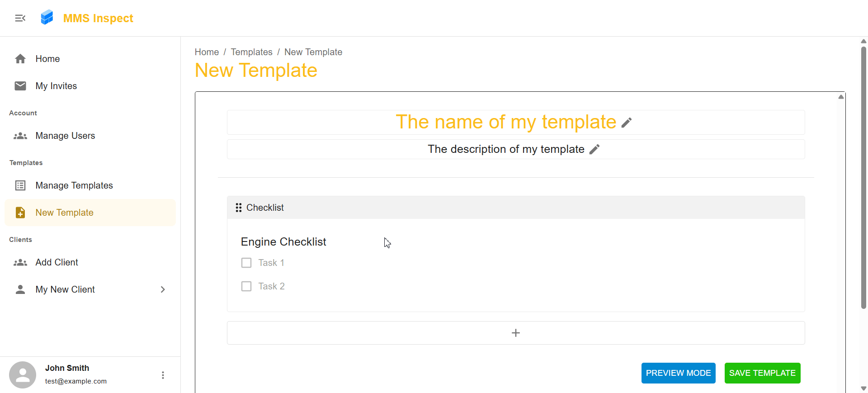Click the MMS Inspect cube logo
This screenshot has width=868, height=393.
[47, 18]
